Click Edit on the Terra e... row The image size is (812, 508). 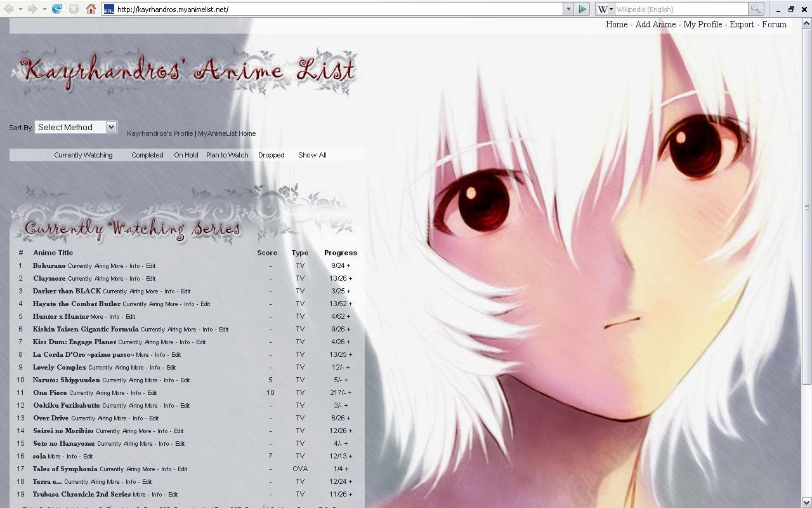147,482
